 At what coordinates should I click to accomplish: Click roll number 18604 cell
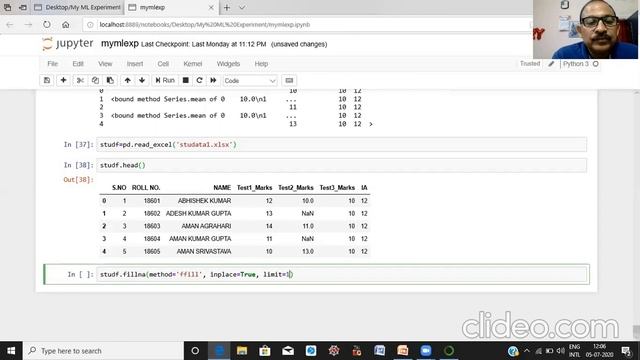pyautogui.click(x=152, y=239)
